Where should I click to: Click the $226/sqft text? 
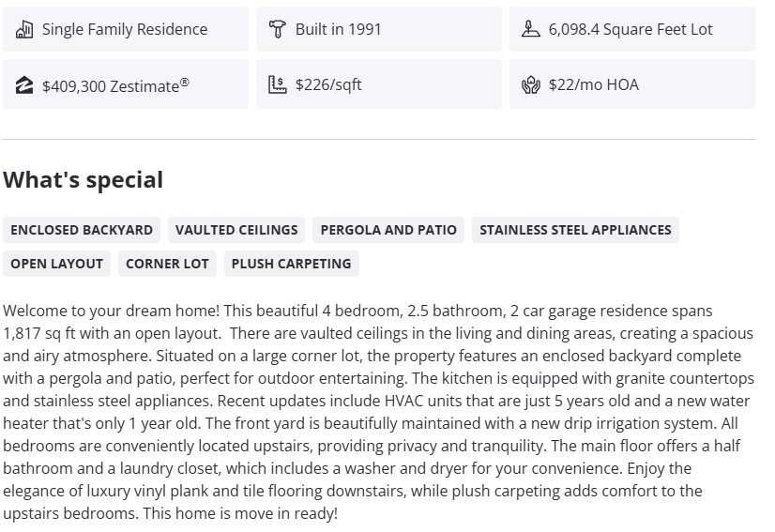click(x=328, y=84)
